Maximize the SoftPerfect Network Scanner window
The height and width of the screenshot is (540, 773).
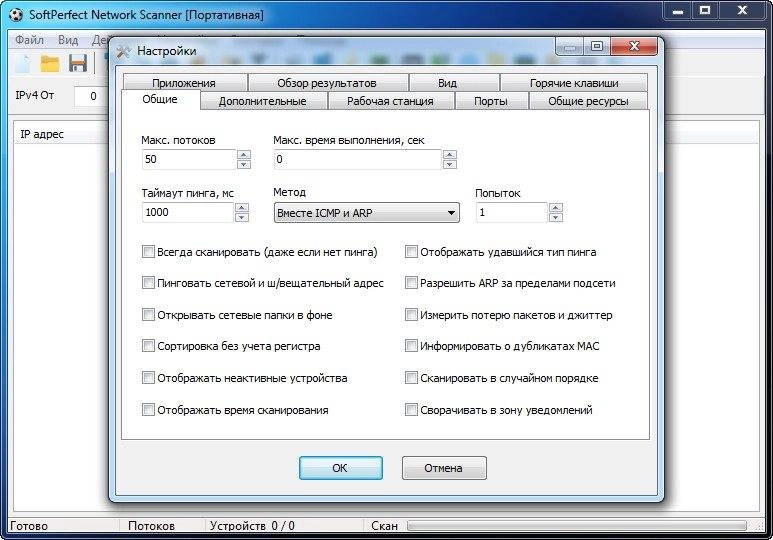point(705,11)
